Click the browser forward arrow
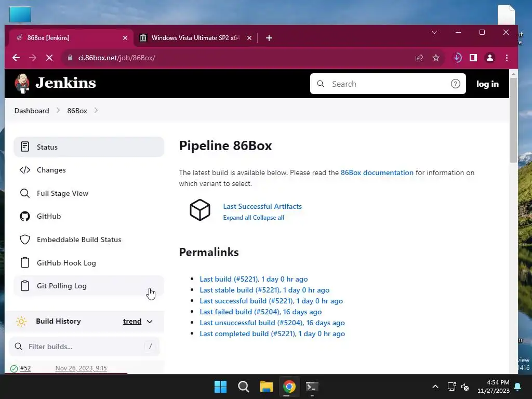 click(x=33, y=58)
